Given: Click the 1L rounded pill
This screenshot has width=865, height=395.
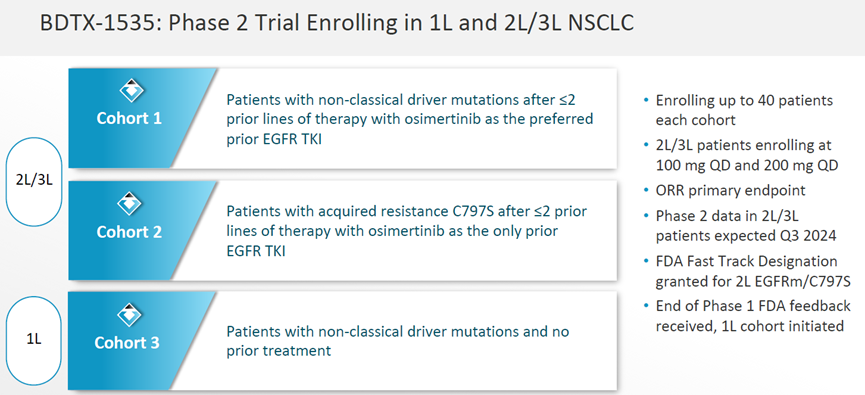Looking at the screenshot, I should [x=34, y=339].
